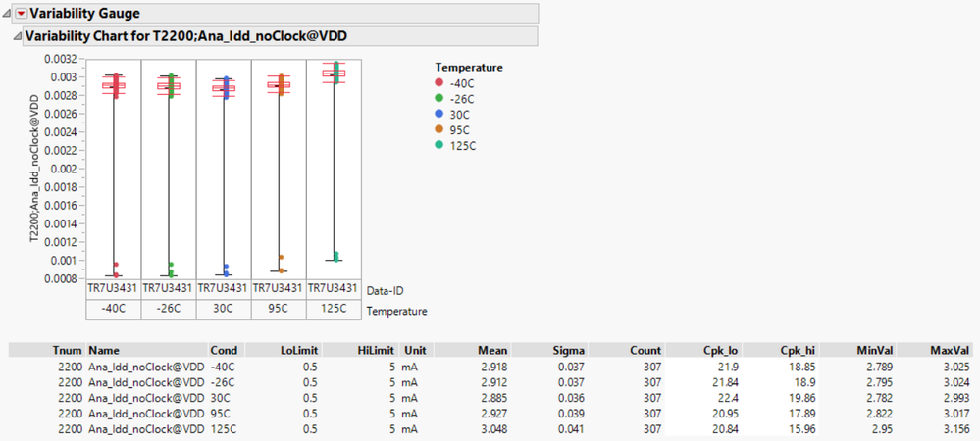
Task: Click the MaxVal value 3.156
Action: click(958, 429)
